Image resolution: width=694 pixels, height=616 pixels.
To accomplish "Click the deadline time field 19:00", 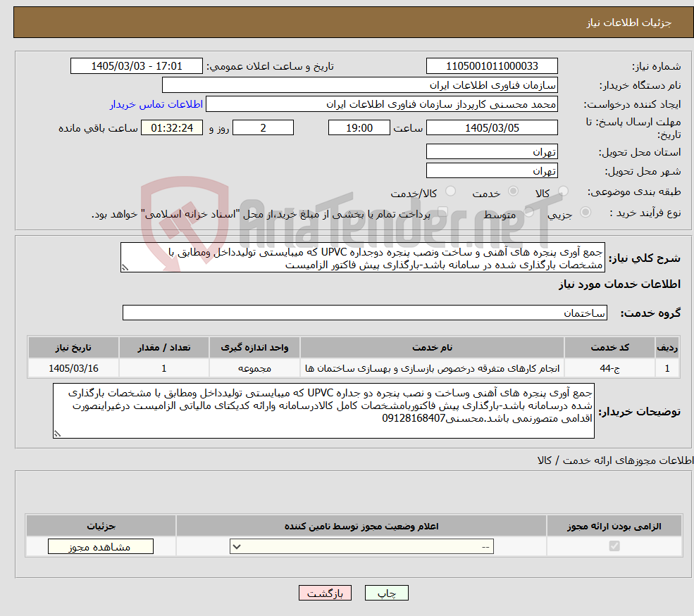I will tap(359, 128).
